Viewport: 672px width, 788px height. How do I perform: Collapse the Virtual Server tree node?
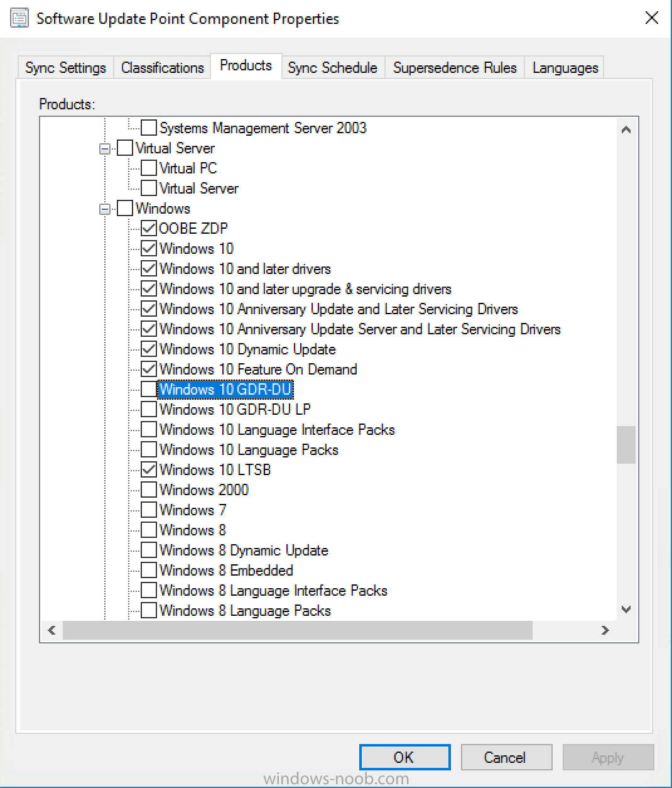(x=105, y=149)
